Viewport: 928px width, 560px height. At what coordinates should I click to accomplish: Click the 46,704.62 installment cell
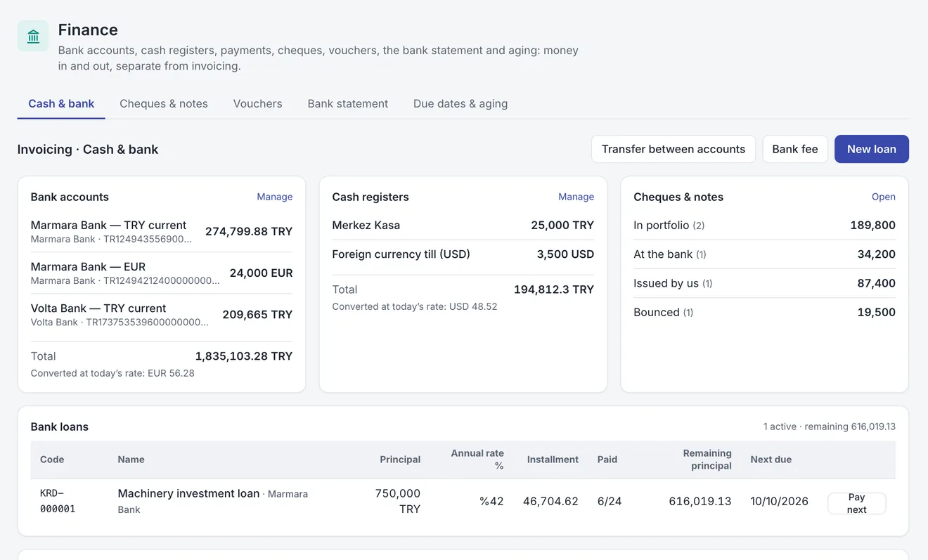tap(550, 501)
